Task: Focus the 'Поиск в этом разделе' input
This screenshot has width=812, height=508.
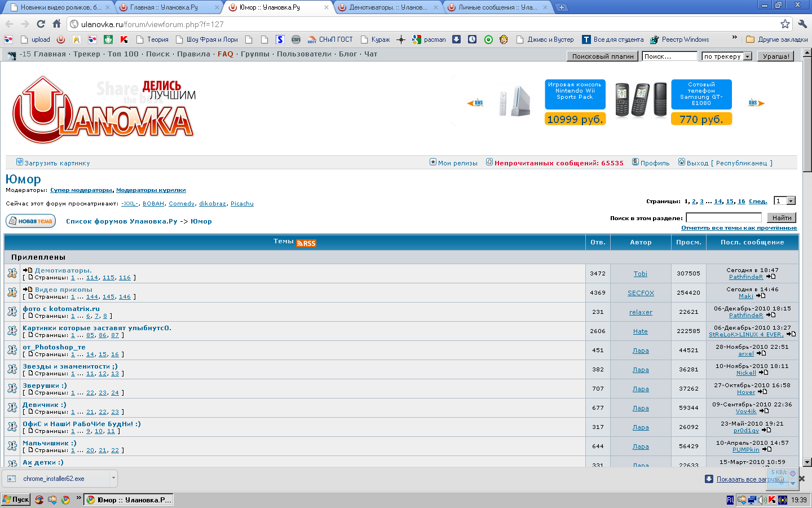Action: pyautogui.click(x=723, y=218)
